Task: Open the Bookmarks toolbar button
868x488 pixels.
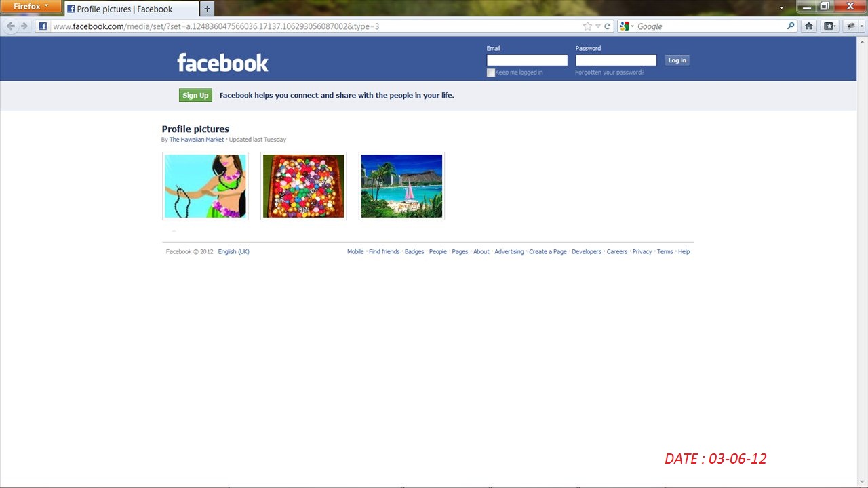Action: click(829, 26)
